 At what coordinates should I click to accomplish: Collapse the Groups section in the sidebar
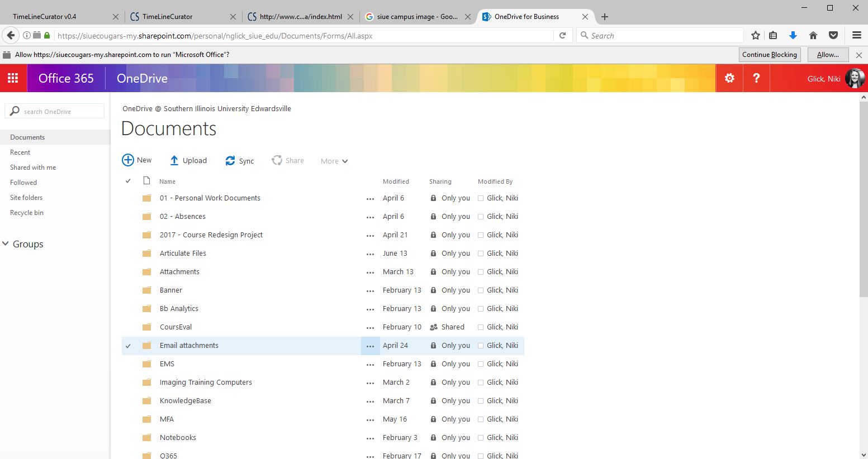pyautogui.click(x=6, y=244)
